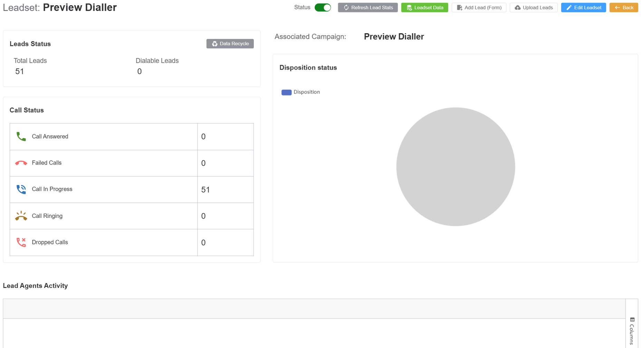Click the Call Ringing phone icon

[21, 216]
